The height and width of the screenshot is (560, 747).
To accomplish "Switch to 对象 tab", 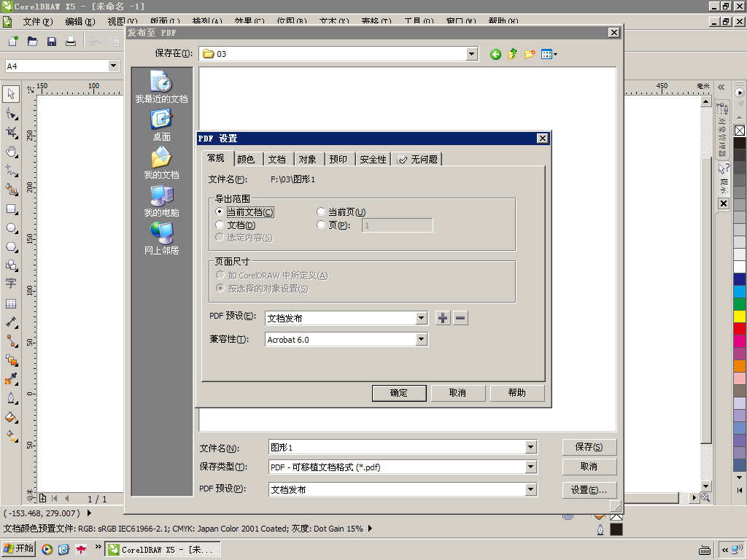I will tap(307, 159).
